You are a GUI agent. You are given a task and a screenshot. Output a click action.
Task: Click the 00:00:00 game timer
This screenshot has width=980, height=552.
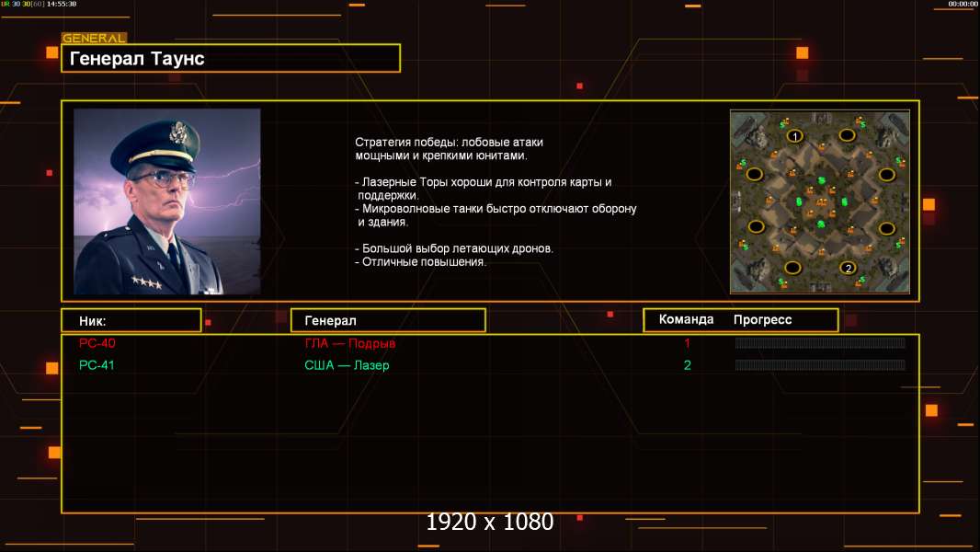pos(963,4)
